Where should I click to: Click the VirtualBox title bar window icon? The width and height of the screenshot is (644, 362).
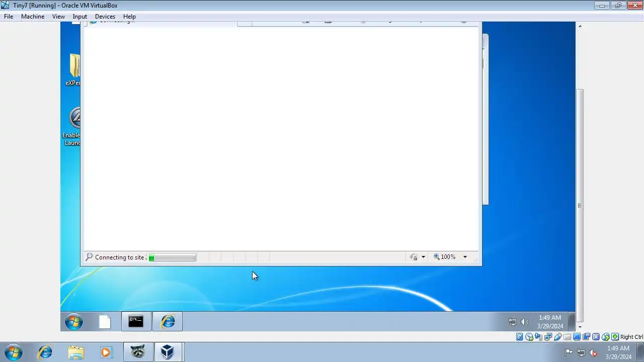pos(6,6)
